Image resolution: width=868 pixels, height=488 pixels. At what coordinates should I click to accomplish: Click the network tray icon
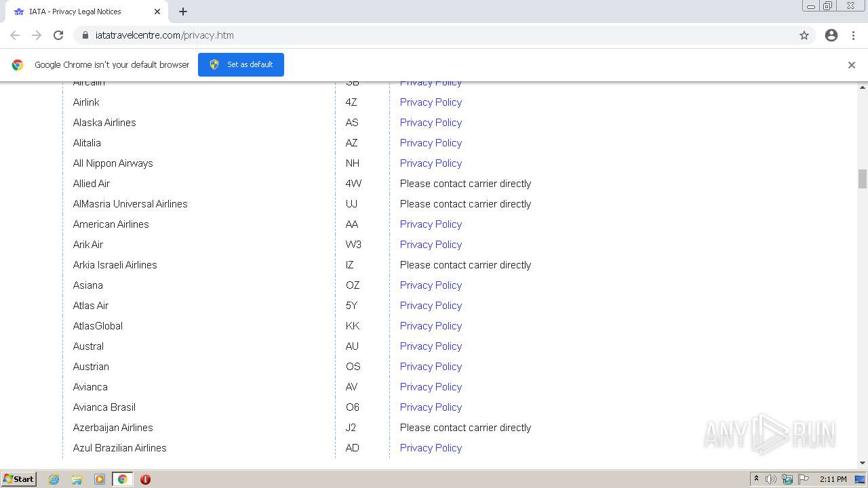pyautogui.click(x=787, y=479)
